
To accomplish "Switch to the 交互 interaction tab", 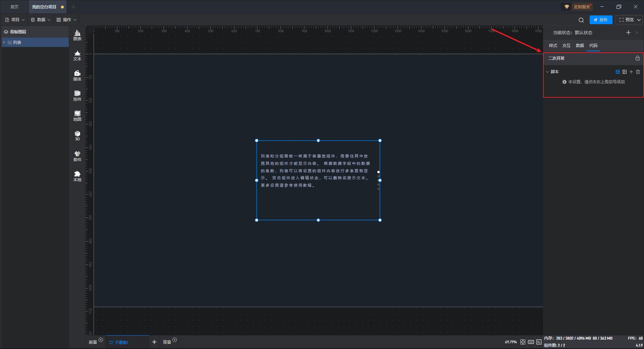I will tap(567, 46).
